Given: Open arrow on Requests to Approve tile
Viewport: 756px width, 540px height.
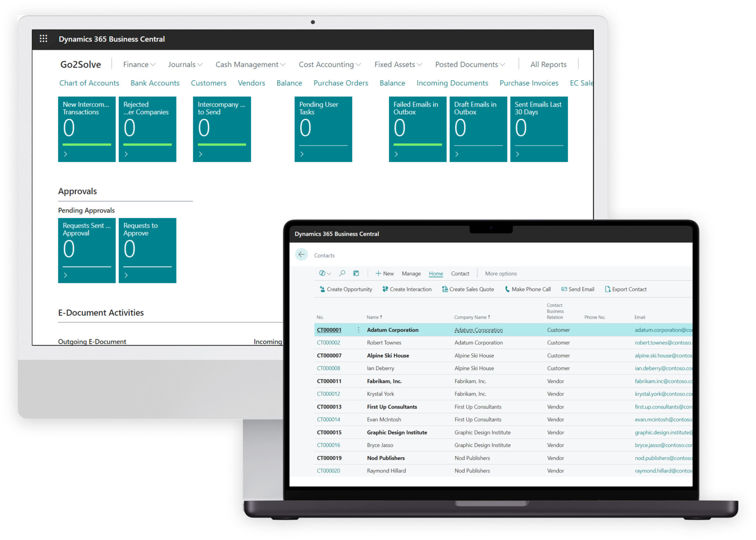Looking at the screenshot, I should (x=126, y=275).
